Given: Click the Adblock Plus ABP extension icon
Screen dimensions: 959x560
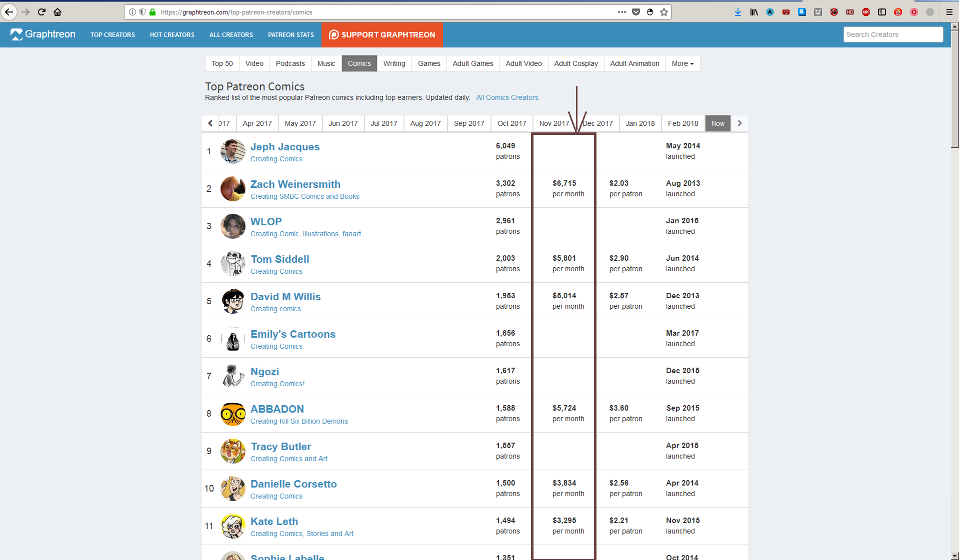Looking at the screenshot, I should pyautogui.click(x=866, y=12).
